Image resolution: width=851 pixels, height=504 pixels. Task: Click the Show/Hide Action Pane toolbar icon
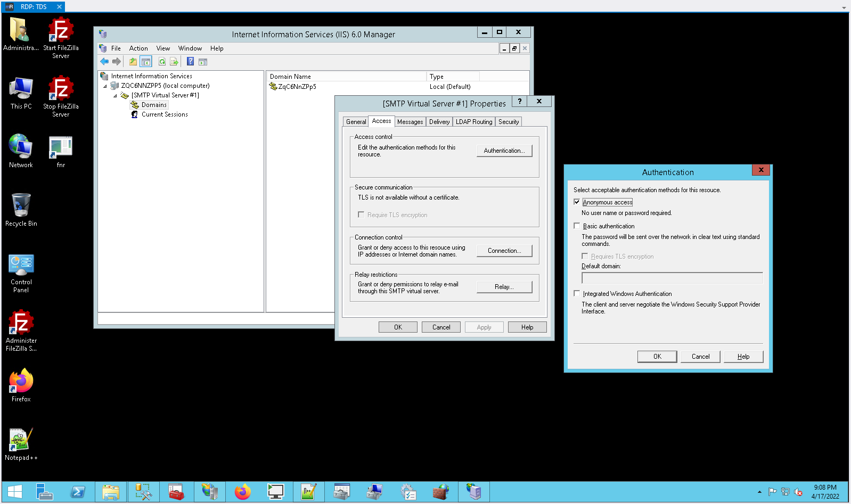click(x=203, y=62)
